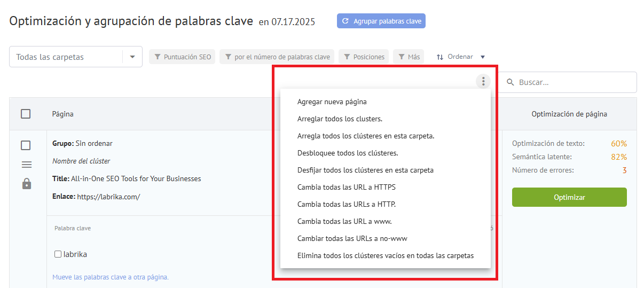The image size is (644, 288).
Task: Click the Semántica latente 82% value
Action: click(x=619, y=157)
